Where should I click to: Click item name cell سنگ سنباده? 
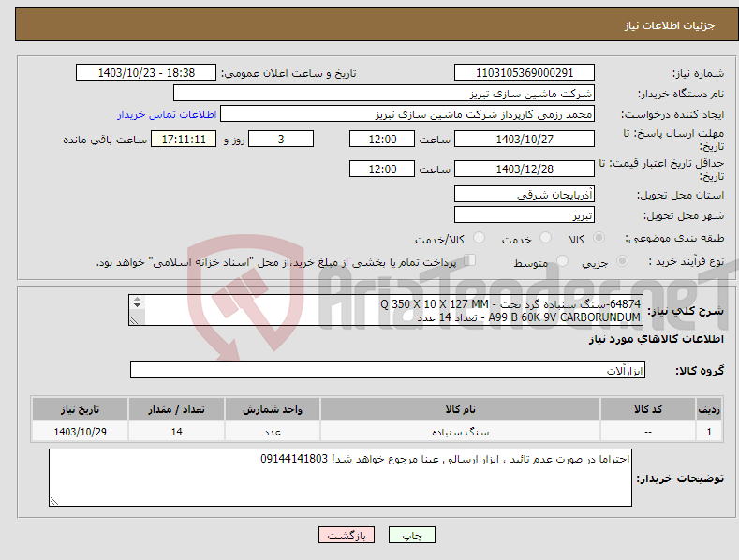[x=460, y=432]
